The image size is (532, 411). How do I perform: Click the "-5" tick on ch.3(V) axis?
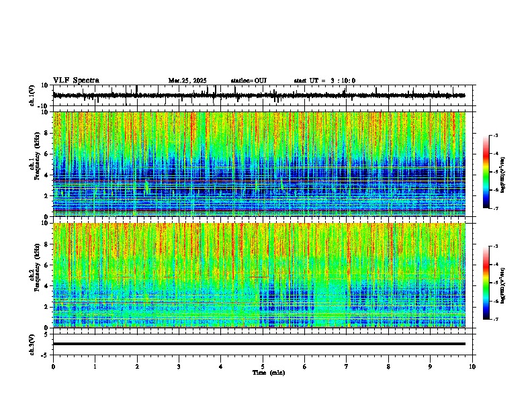pos(45,355)
